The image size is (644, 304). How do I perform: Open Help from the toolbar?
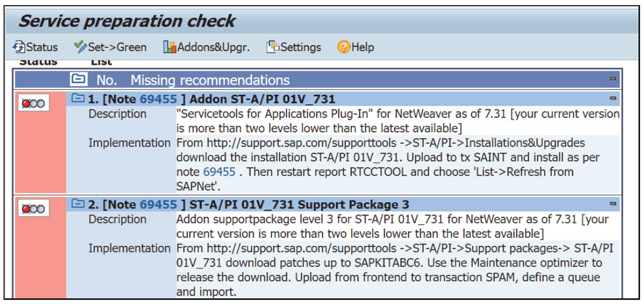click(x=357, y=47)
